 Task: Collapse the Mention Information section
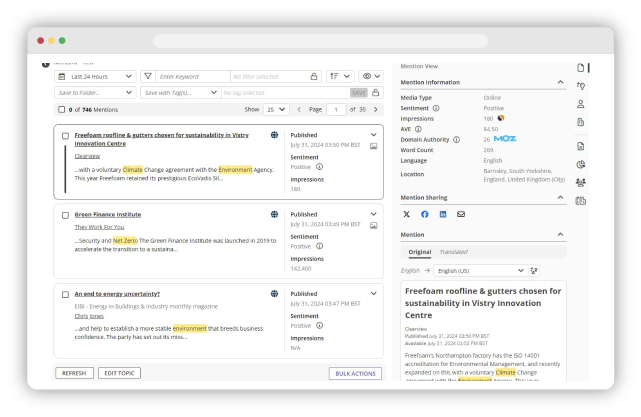pyautogui.click(x=561, y=82)
